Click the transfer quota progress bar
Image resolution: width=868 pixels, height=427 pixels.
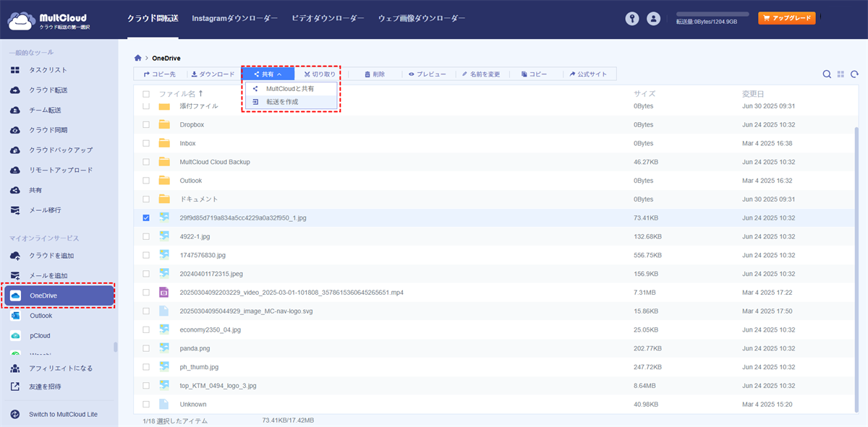712,14
